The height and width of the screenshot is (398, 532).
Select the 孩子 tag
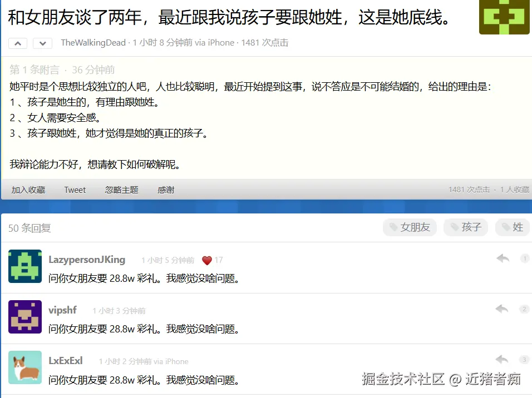click(466, 227)
